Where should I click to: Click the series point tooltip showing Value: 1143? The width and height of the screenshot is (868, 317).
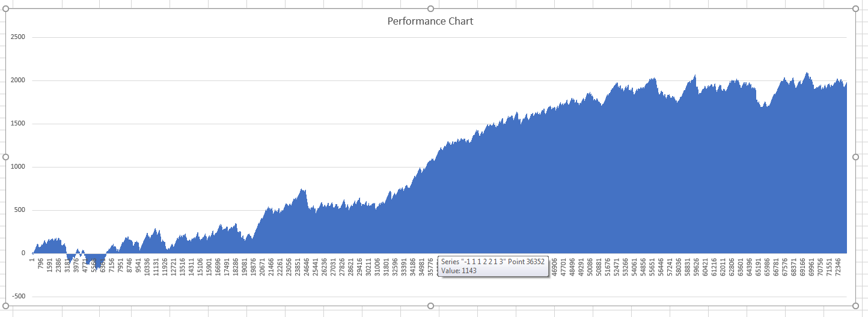pos(493,266)
